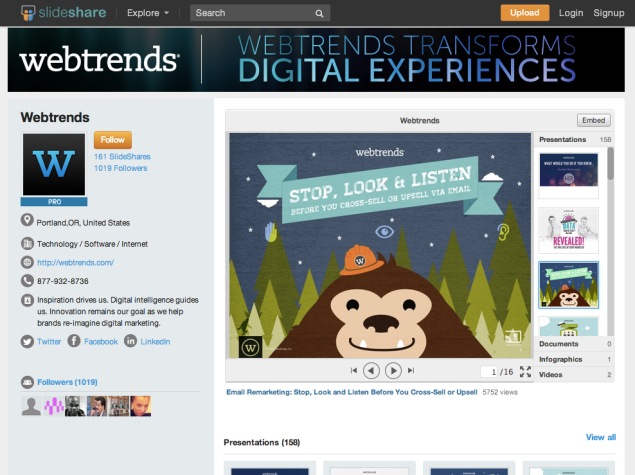Go to next slide button
635x475 pixels.
tap(393, 371)
